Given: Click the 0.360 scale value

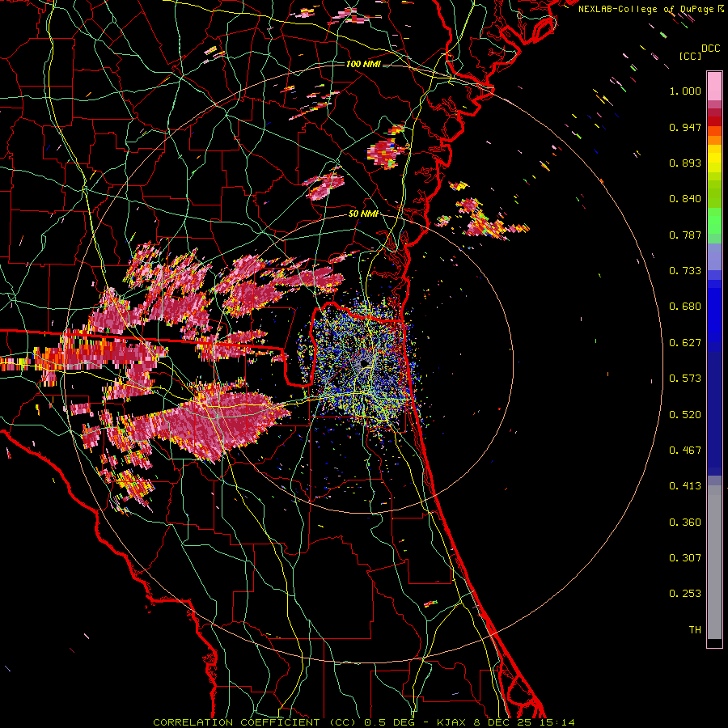Looking at the screenshot, I should [685, 523].
